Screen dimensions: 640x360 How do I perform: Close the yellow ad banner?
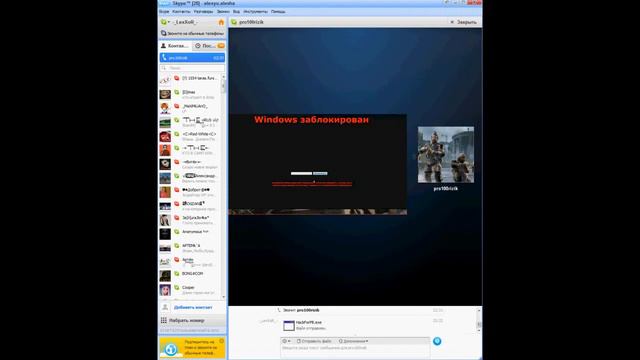click(222, 341)
